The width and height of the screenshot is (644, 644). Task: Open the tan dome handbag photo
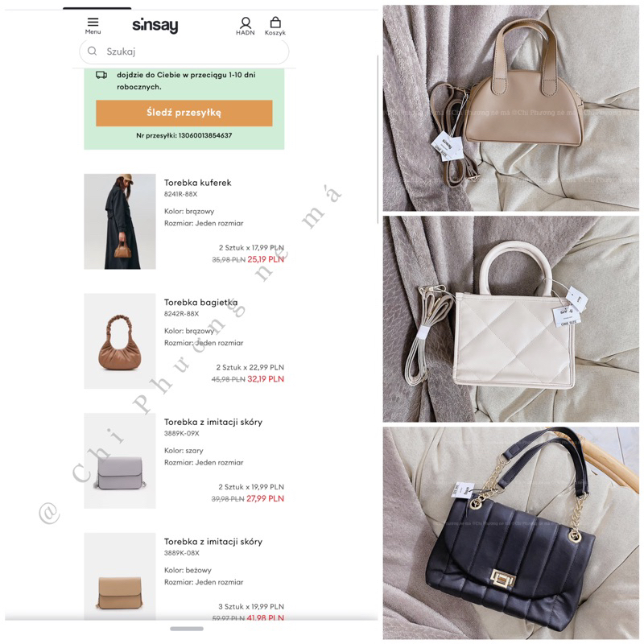[511, 108]
